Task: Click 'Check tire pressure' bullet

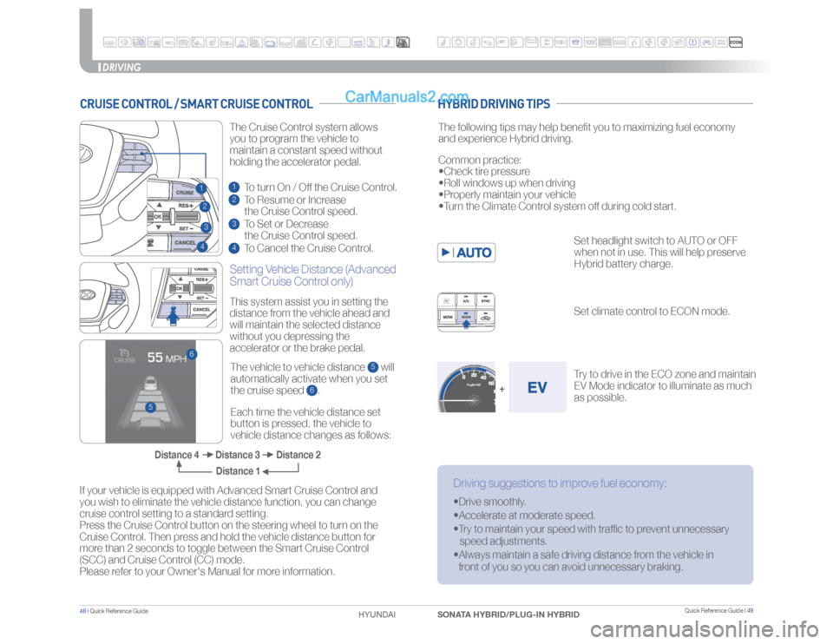Action: (484, 172)
